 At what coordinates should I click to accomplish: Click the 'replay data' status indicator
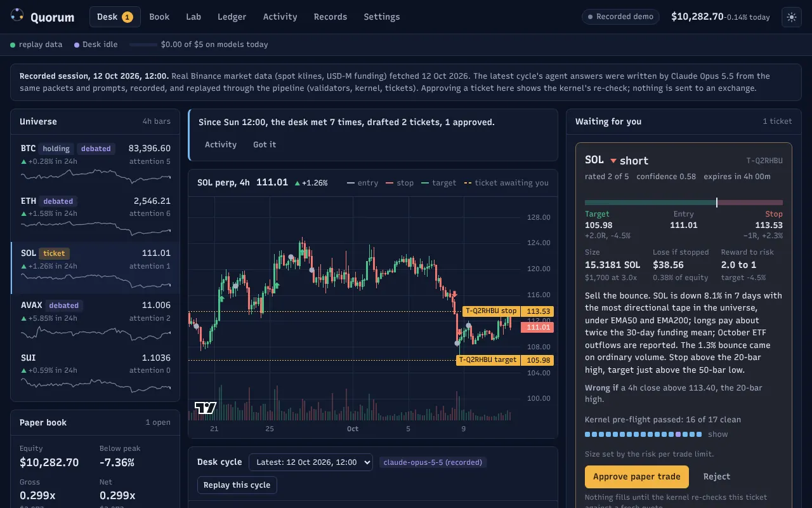[x=36, y=44]
